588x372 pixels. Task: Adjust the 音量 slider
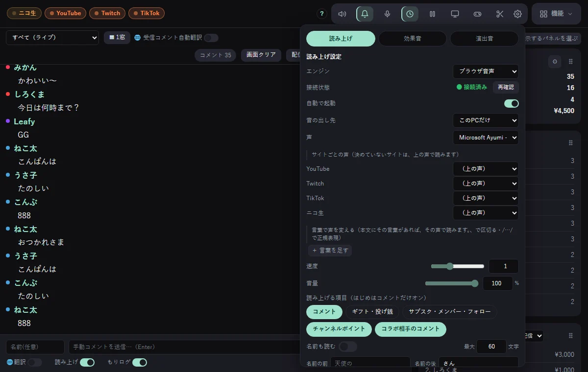(x=452, y=283)
